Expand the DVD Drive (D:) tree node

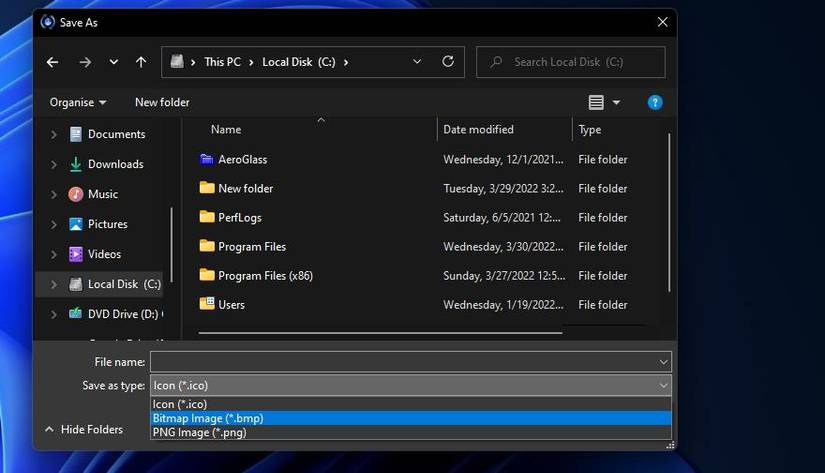point(53,315)
